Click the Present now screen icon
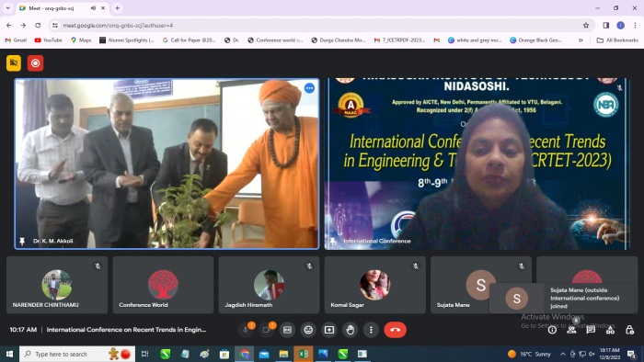 (x=329, y=330)
